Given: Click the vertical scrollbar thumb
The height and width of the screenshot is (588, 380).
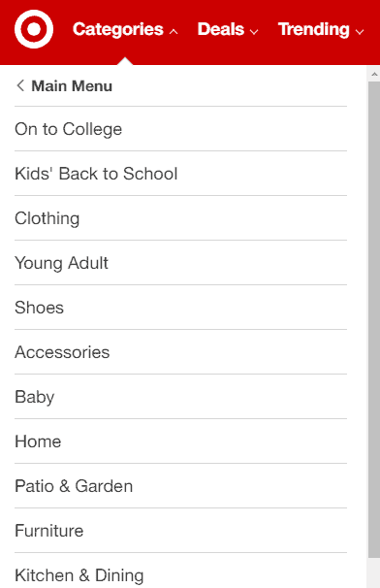Looking at the screenshot, I should click(374, 320).
